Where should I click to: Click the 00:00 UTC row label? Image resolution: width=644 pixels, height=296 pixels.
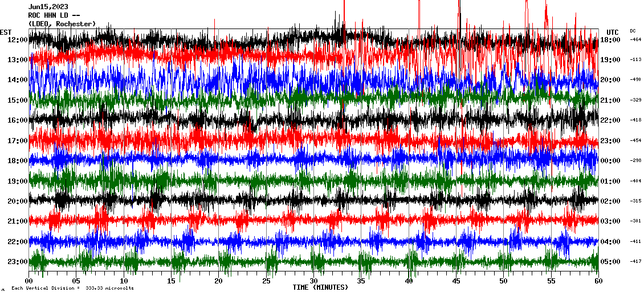point(610,161)
